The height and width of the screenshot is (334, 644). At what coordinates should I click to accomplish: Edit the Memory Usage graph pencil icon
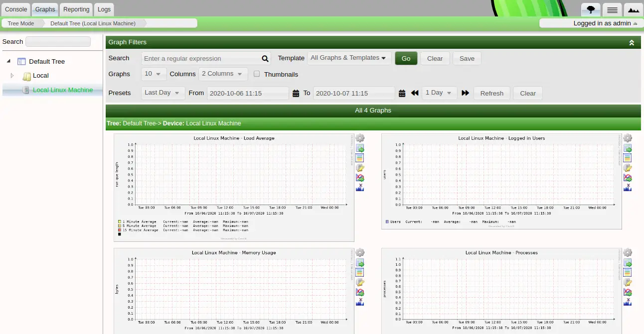(x=360, y=282)
